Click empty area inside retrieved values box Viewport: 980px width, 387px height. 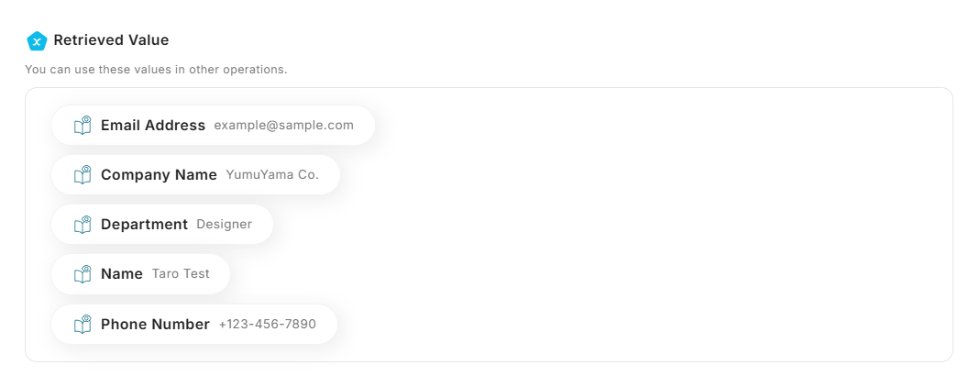click(x=642, y=229)
